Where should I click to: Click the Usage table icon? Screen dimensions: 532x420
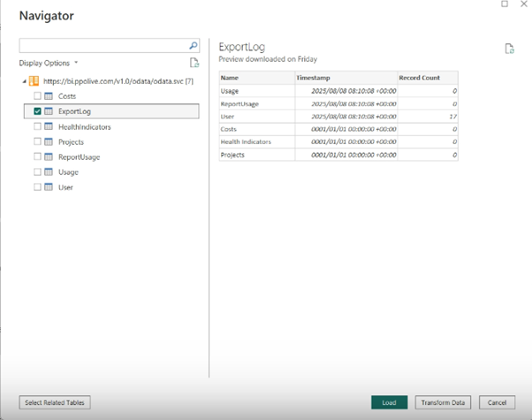tap(49, 172)
